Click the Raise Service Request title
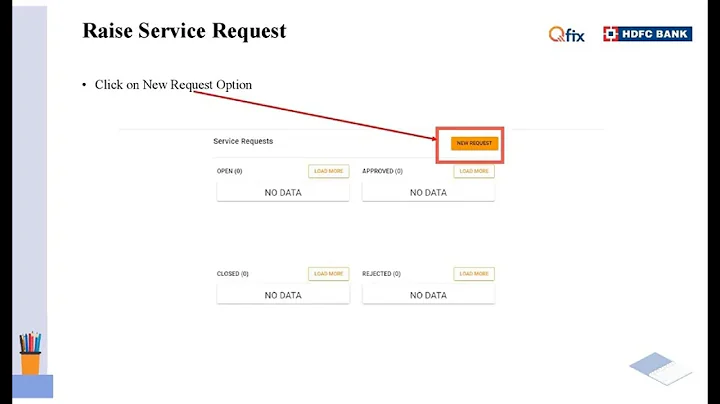Image resolution: width=720 pixels, height=404 pixels. pos(184,31)
